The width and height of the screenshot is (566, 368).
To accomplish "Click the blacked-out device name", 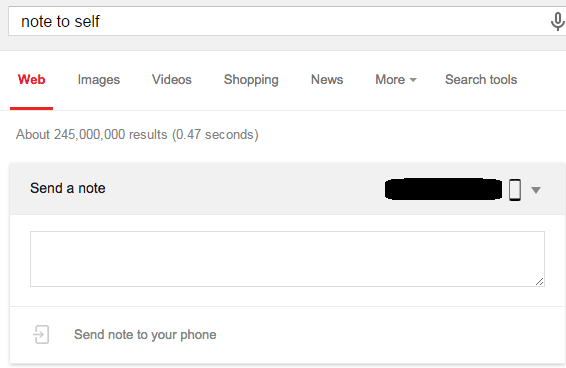I will (x=443, y=189).
